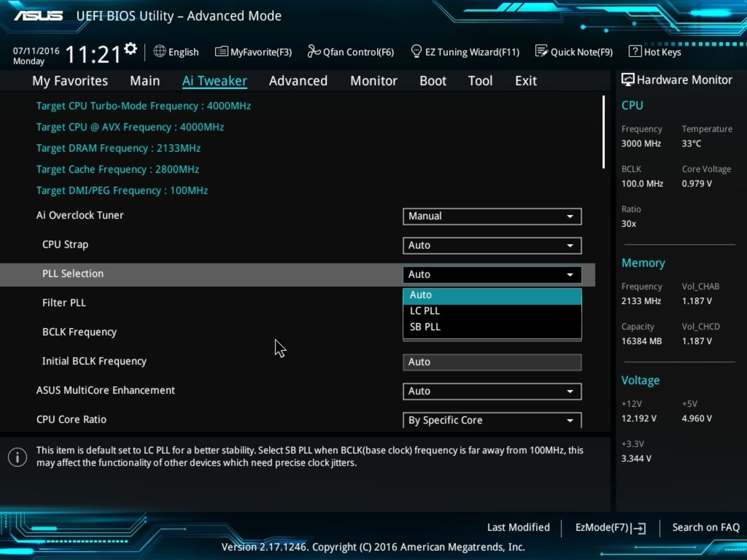Open ASUS MultiCore Enhancement dropdown
The image size is (747, 560).
tap(492, 391)
